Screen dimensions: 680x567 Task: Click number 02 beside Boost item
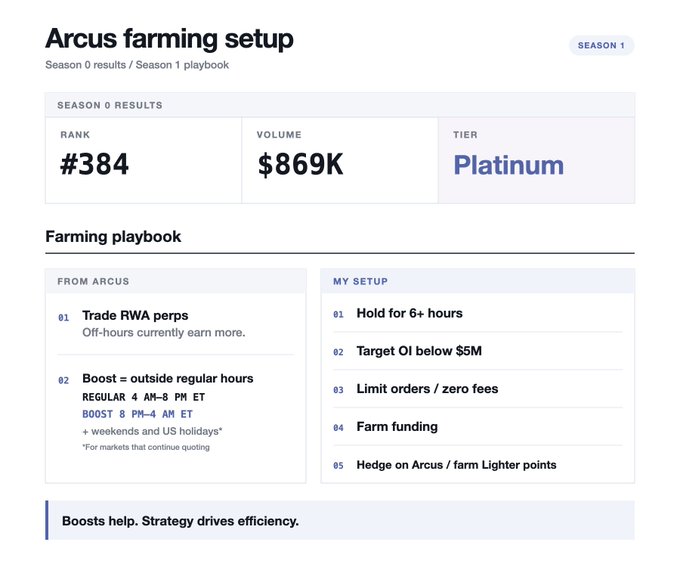[x=64, y=380]
